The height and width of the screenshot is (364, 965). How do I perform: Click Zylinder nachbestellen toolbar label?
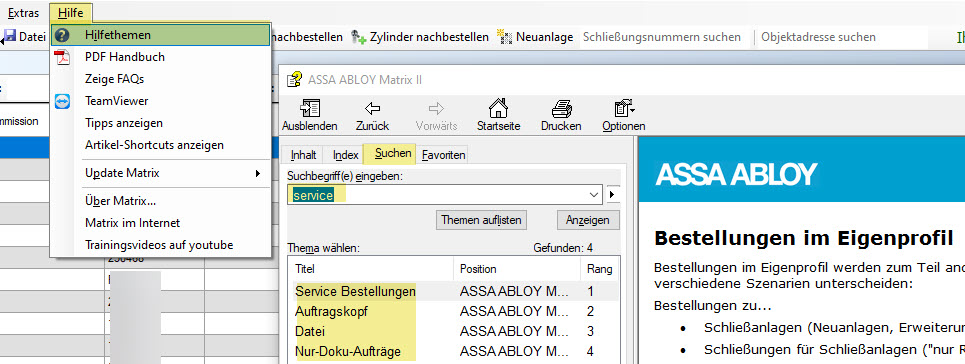pyautogui.click(x=429, y=37)
